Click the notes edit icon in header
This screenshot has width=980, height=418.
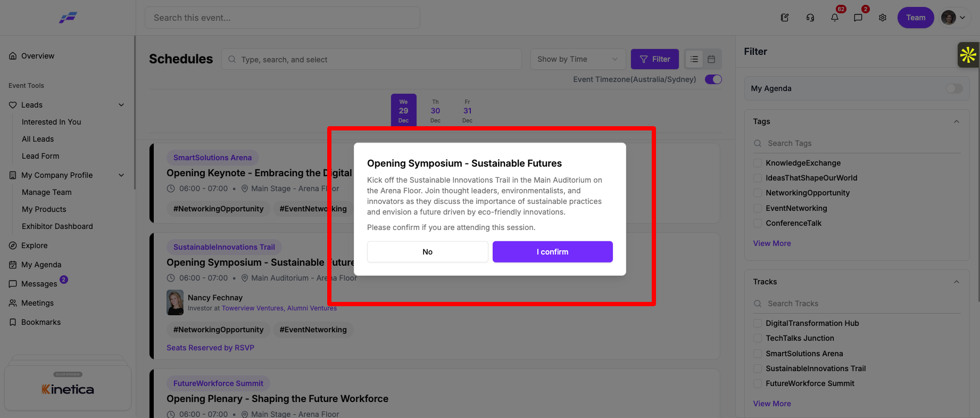tap(785, 18)
